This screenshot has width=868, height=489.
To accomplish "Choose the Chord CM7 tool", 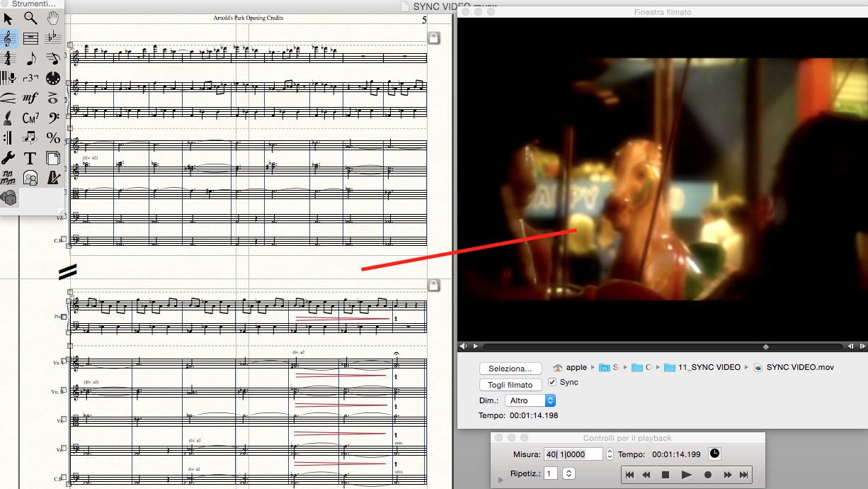I will coord(30,118).
